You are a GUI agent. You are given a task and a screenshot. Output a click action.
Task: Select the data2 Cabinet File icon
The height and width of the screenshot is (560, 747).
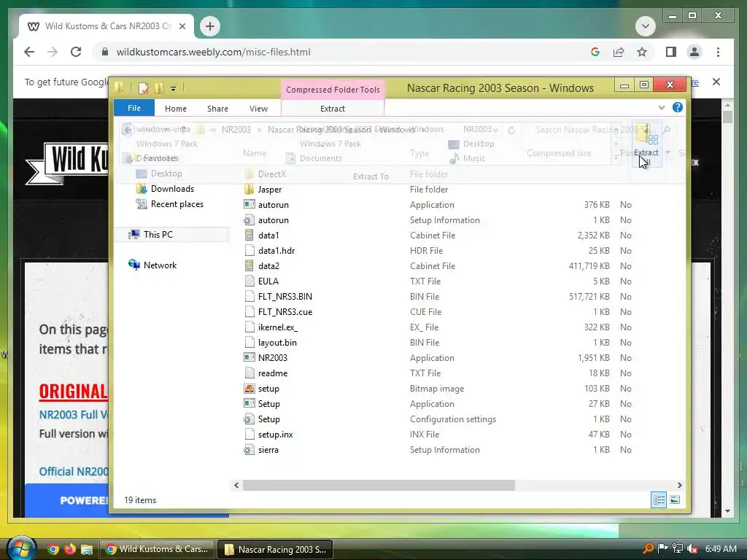pos(249,265)
